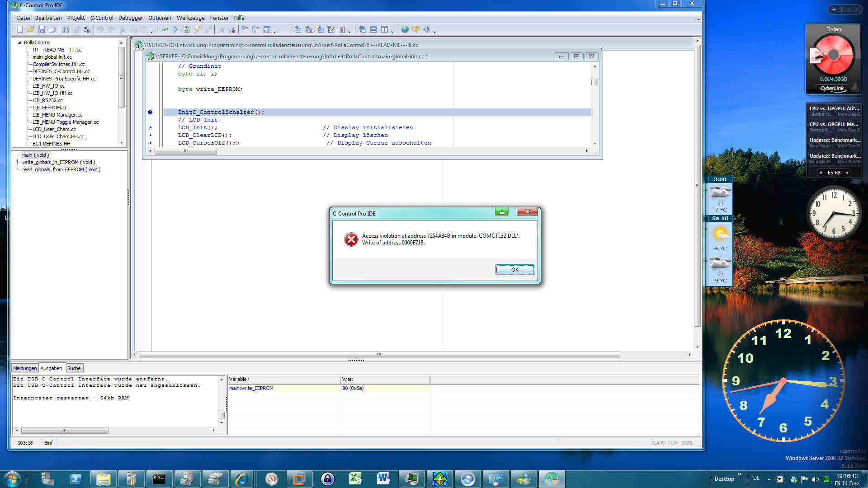Click OK in the access violation dialog
Viewport: 868px width, 488px height.
pos(514,270)
